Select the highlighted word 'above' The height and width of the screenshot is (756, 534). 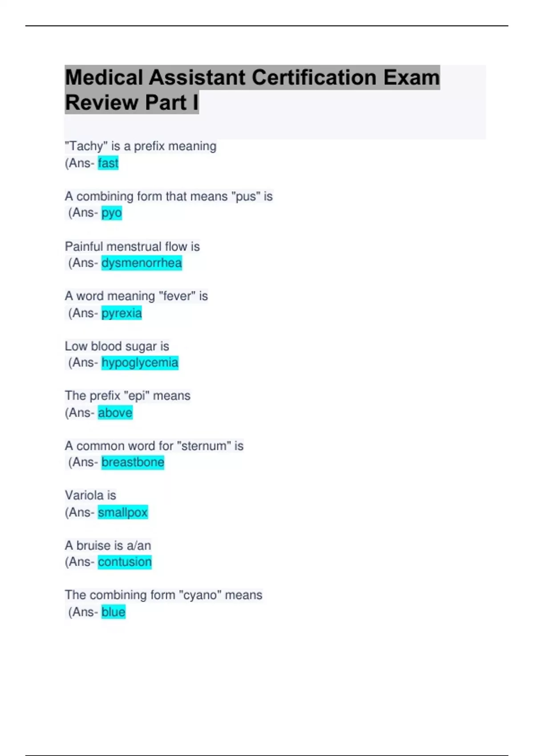(x=115, y=413)
